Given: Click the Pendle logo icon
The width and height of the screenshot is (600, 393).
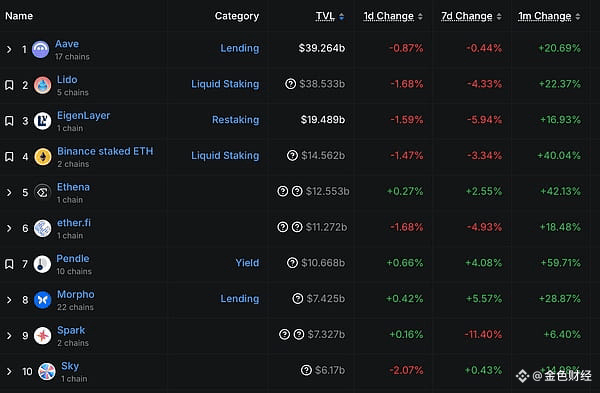Looking at the screenshot, I should [x=42, y=264].
